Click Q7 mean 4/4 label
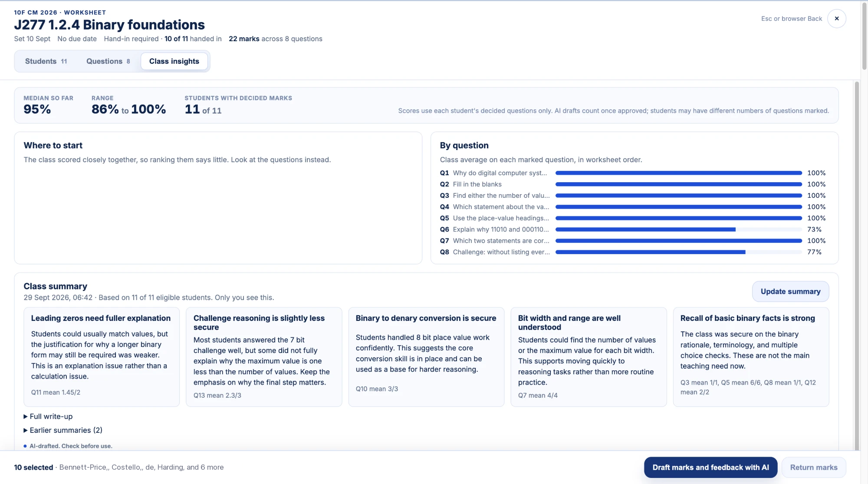The width and height of the screenshot is (868, 484). 537,395
